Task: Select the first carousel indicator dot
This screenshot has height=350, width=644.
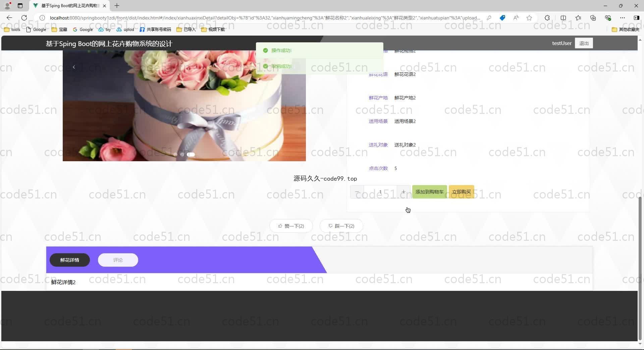Action: tap(175, 155)
